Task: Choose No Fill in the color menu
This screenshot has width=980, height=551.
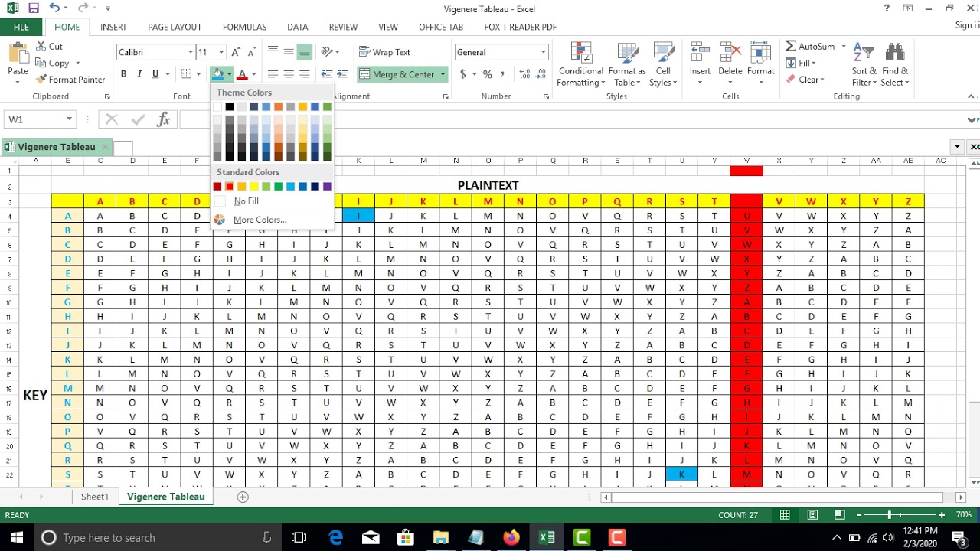Action: 246,201
